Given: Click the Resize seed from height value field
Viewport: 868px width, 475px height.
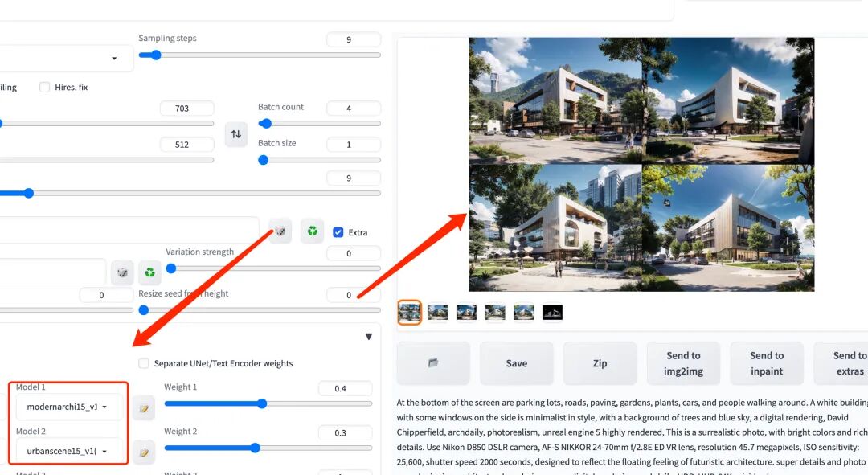Looking at the screenshot, I should [354, 295].
